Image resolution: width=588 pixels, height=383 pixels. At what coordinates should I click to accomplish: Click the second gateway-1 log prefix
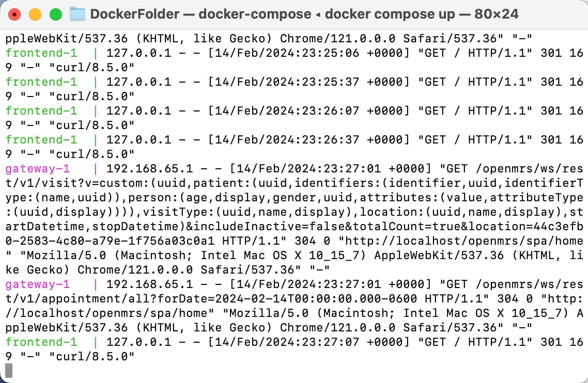pos(38,284)
